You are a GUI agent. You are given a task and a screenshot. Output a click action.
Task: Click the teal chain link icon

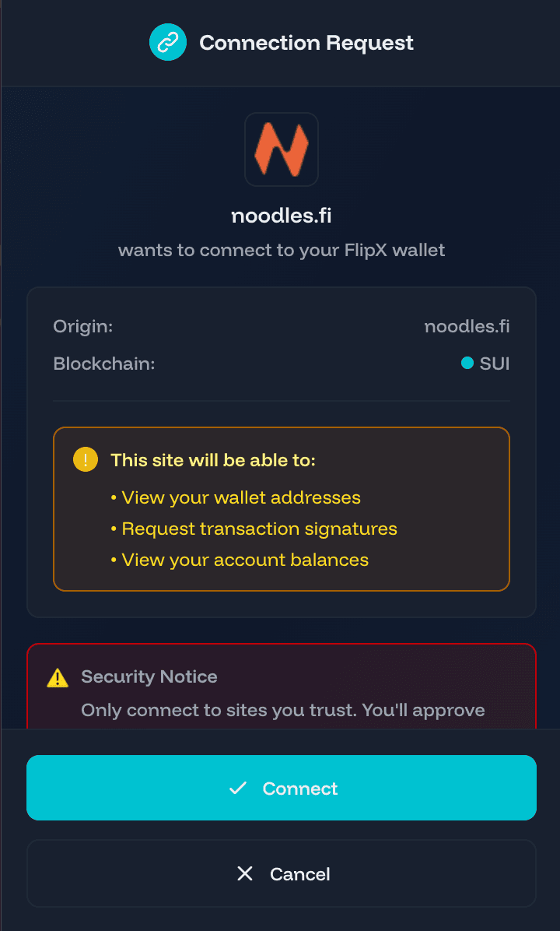click(168, 42)
